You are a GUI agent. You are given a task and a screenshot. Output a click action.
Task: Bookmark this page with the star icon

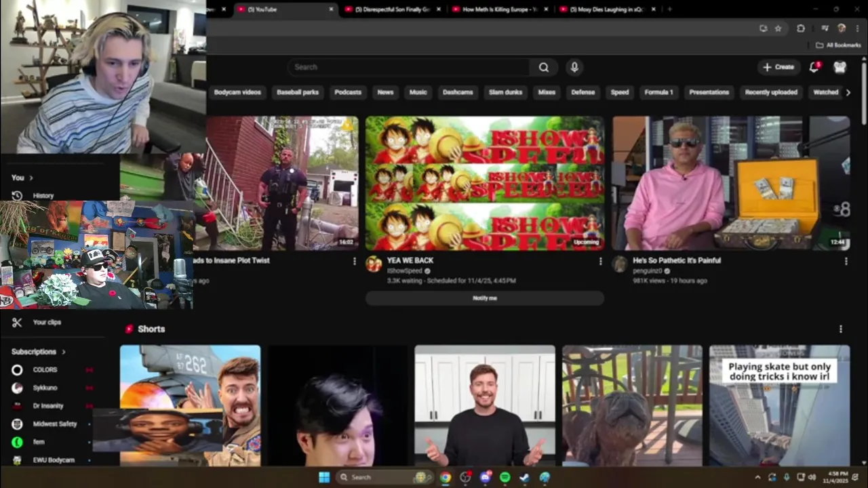click(778, 28)
